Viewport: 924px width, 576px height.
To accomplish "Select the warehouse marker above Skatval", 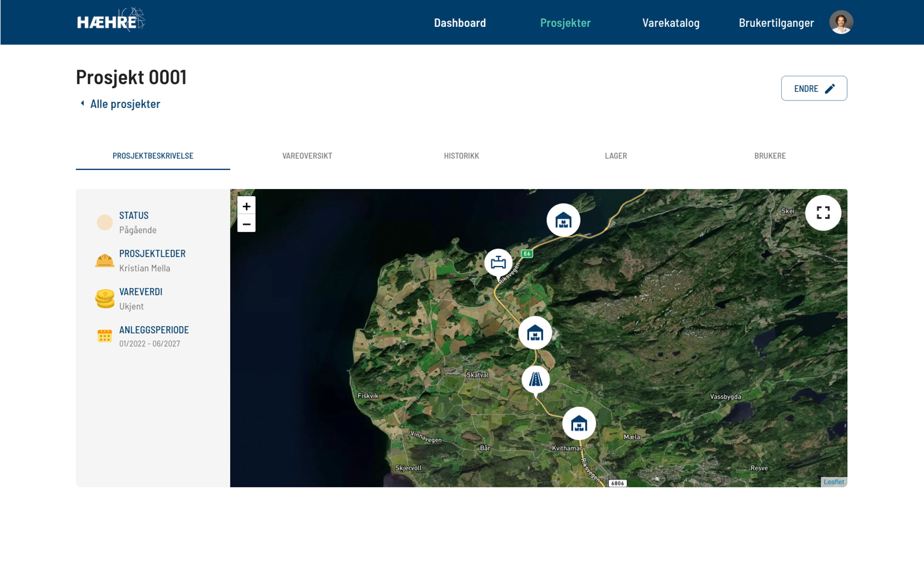I will pos(535,333).
